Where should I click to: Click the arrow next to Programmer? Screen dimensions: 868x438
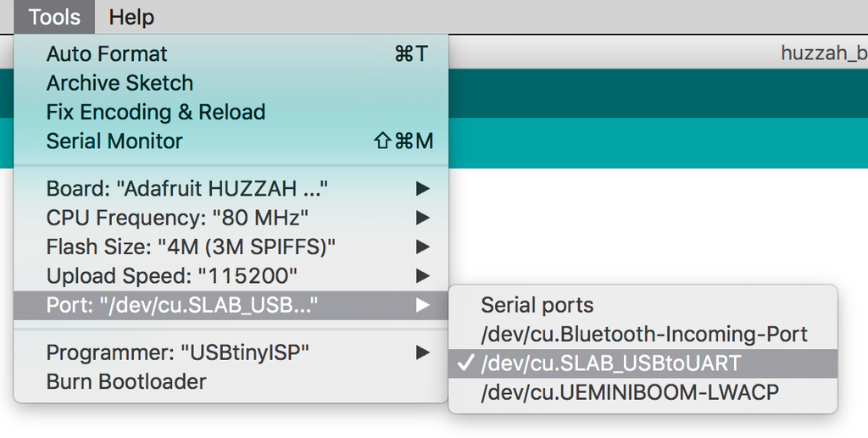point(423,352)
